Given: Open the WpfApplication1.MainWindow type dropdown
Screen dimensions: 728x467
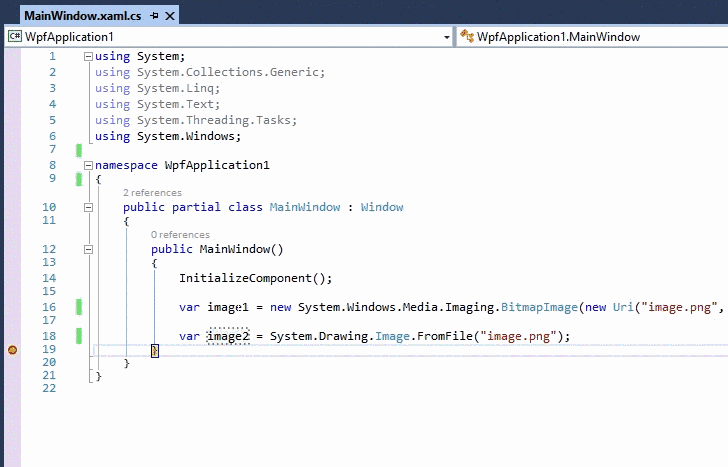Looking at the screenshot, I should pos(593,37).
